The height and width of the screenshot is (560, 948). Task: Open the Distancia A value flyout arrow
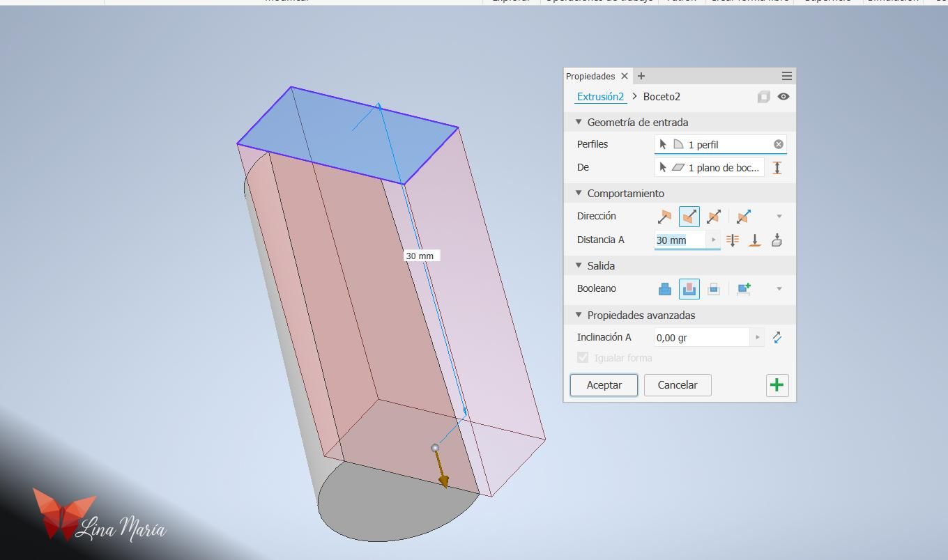point(714,240)
